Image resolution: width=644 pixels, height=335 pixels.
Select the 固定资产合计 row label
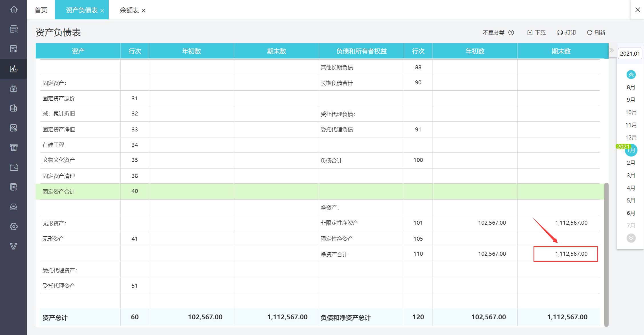click(x=59, y=192)
